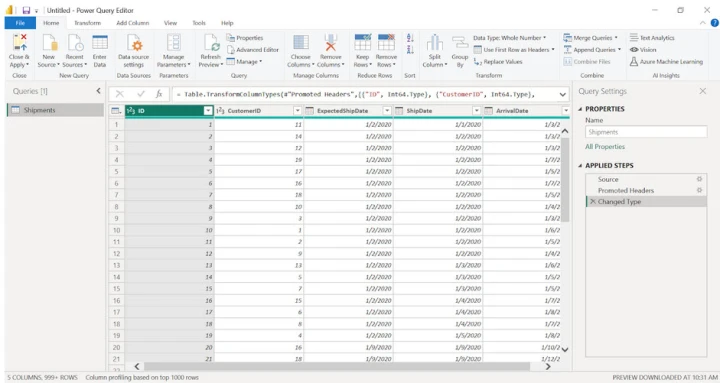This screenshot has height=383, width=720.
Task: Switch to the Add Column tab
Action: pyautogui.click(x=133, y=23)
